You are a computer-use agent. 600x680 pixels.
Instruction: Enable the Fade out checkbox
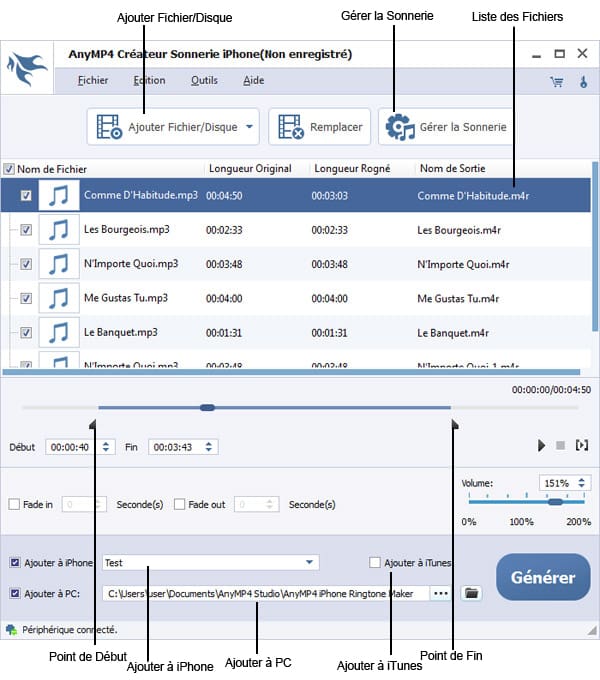179,504
